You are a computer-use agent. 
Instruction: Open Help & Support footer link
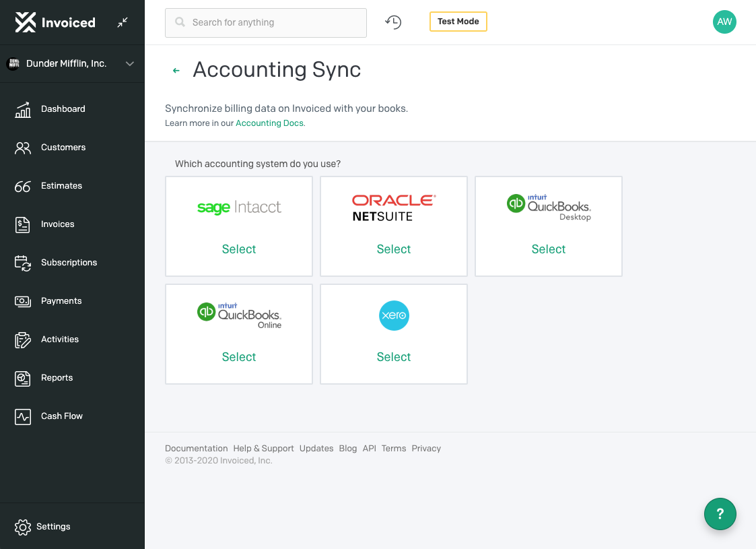[x=263, y=448]
